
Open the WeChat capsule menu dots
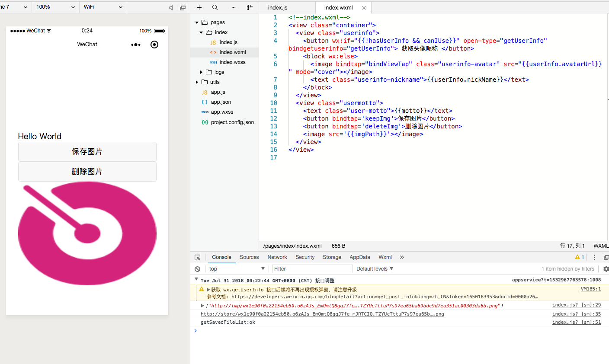click(136, 45)
